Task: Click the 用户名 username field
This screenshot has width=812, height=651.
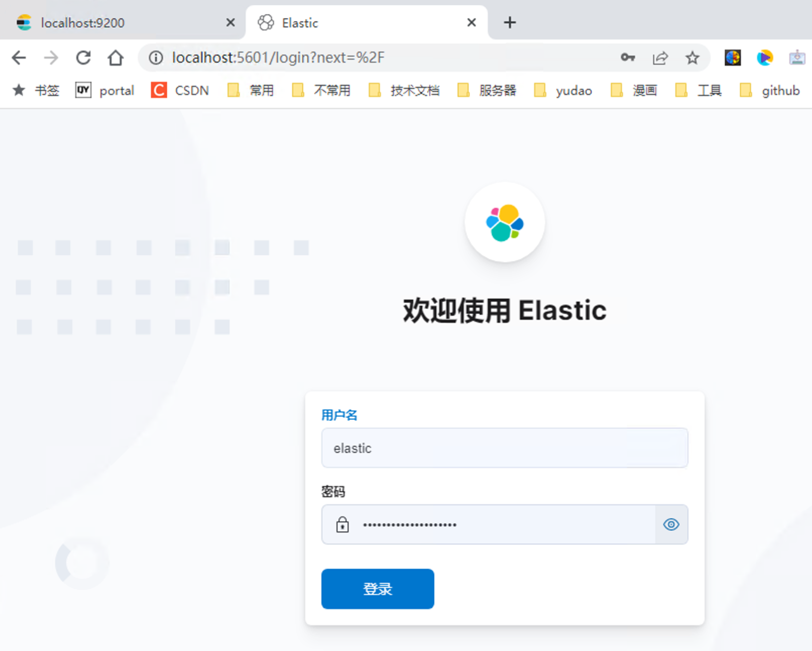Action: [505, 448]
